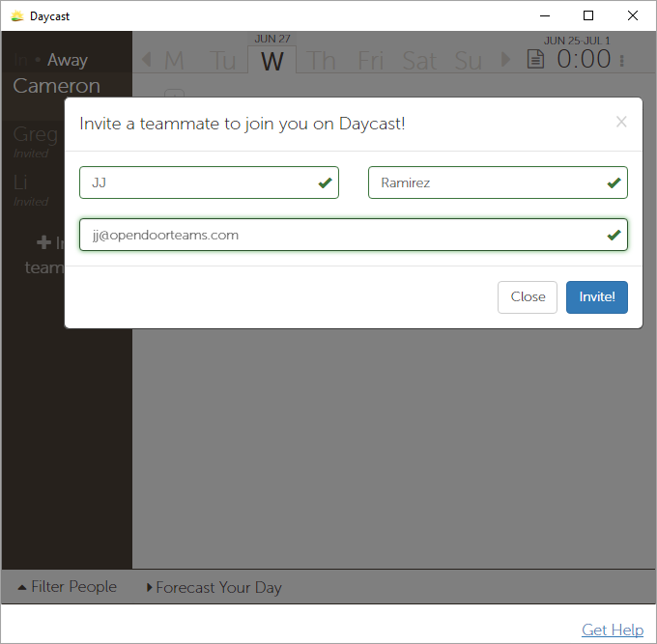Click the Close button in dialog

(528, 296)
